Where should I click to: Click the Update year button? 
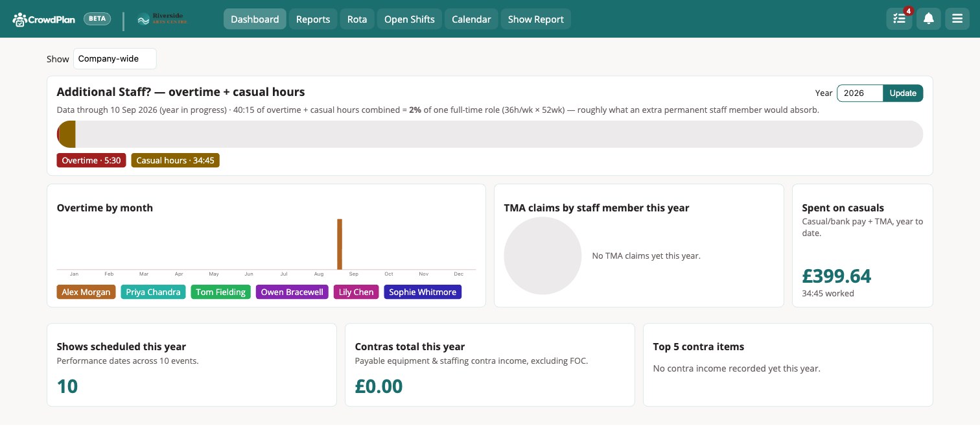click(903, 93)
